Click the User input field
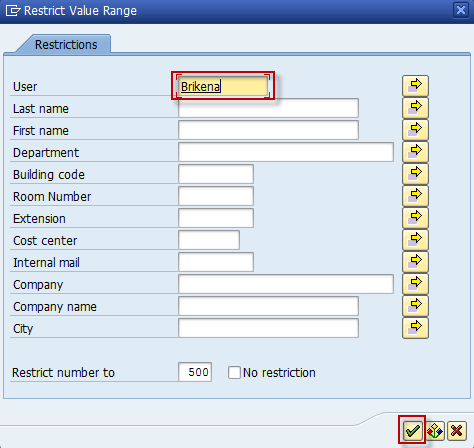This screenshot has width=474, height=448. click(223, 86)
